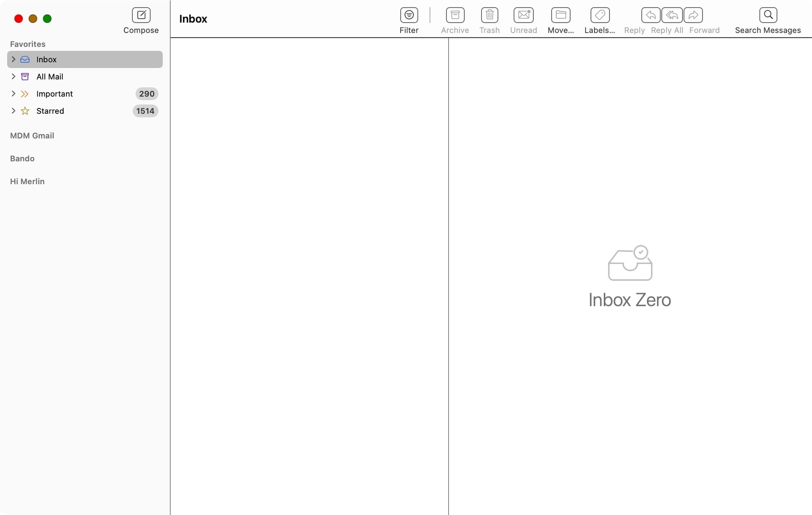Expand the All Mail chevron
This screenshot has width=812, height=515.
coord(13,76)
